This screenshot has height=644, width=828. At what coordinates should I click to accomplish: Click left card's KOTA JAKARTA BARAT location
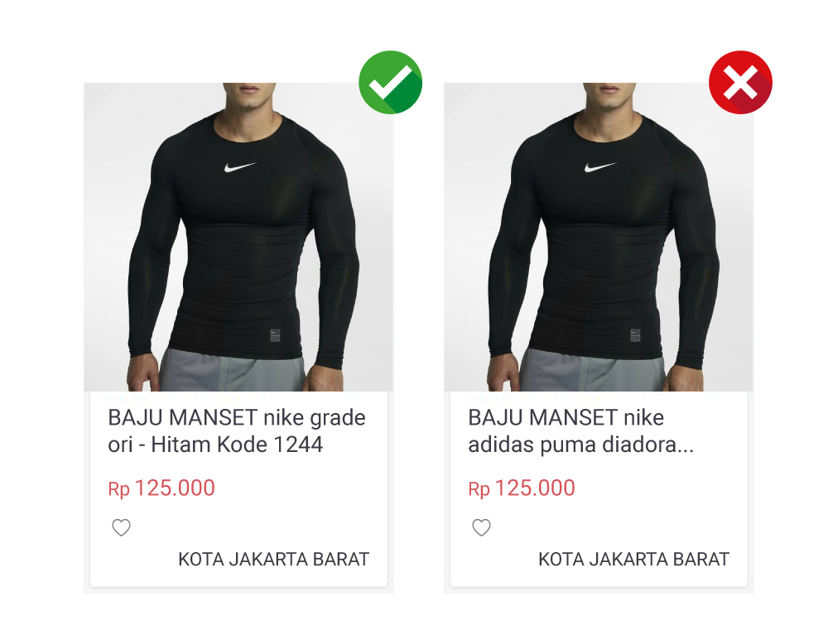(x=273, y=559)
